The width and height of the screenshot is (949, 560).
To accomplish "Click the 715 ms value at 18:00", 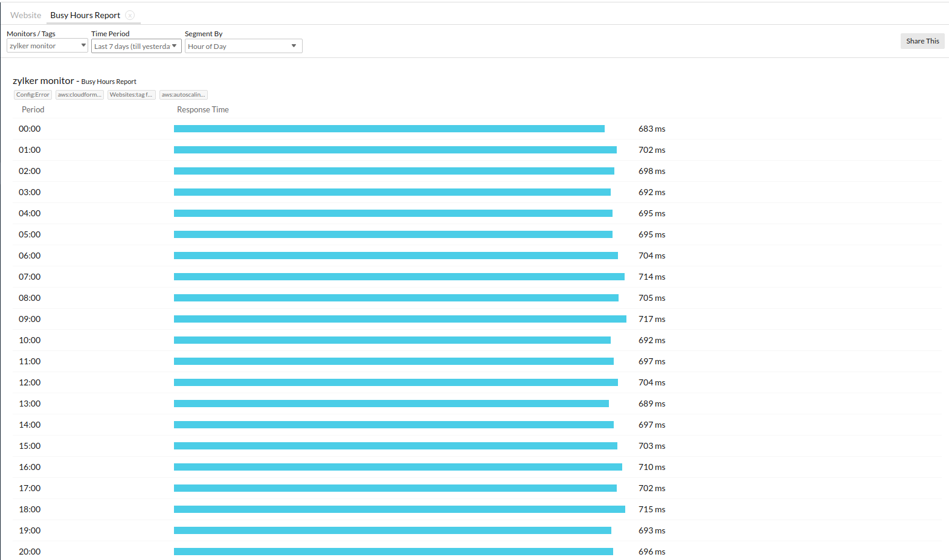I will tap(651, 509).
